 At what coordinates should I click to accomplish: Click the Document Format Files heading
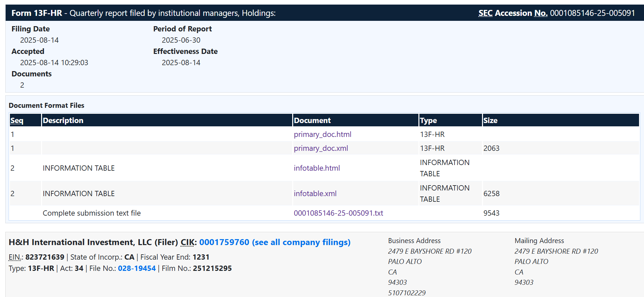point(46,105)
